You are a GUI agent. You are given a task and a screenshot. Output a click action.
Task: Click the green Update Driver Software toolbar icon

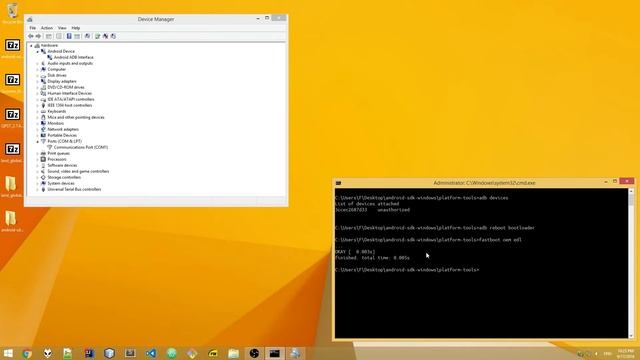click(98, 36)
